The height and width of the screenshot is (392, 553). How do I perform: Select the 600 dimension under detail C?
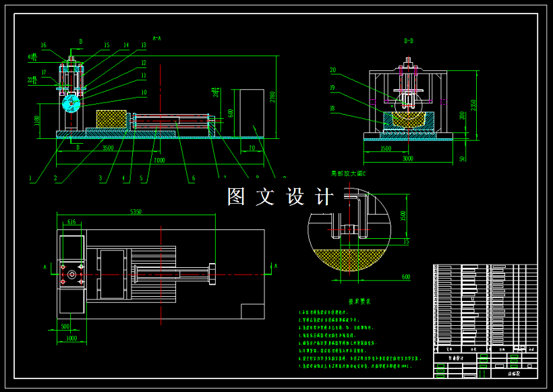(x=406, y=277)
